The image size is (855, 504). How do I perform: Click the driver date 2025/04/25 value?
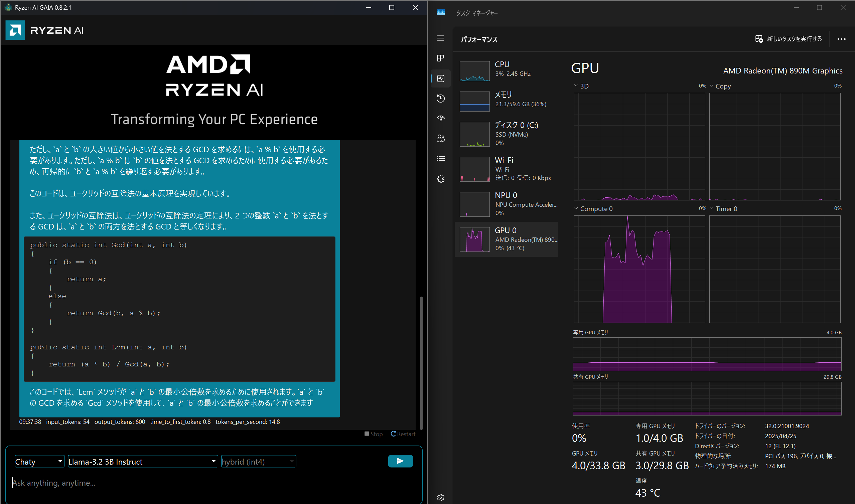click(780, 436)
